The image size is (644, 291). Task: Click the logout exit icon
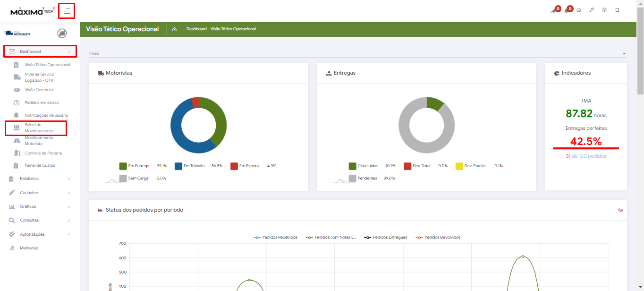tap(617, 10)
